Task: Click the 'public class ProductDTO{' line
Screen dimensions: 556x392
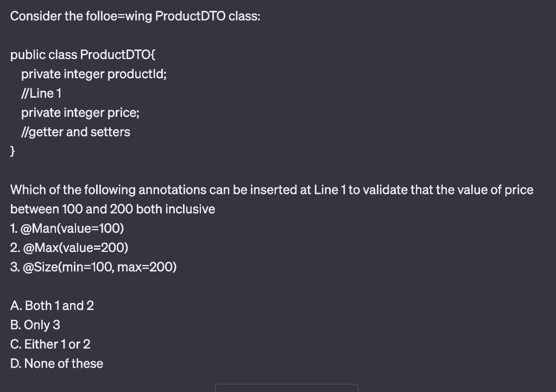Action: tap(83, 55)
